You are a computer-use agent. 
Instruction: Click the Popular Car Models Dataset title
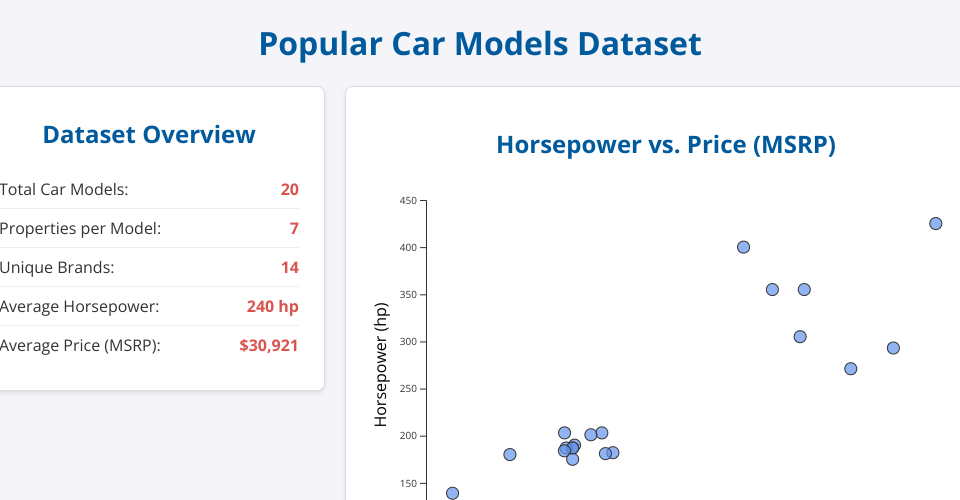pyautogui.click(x=480, y=44)
